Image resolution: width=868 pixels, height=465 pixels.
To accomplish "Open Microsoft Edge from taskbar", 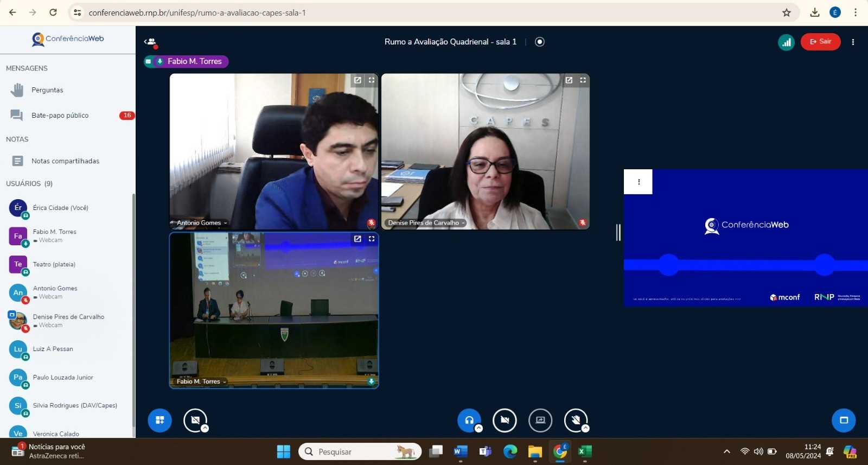I will click(510, 451).
